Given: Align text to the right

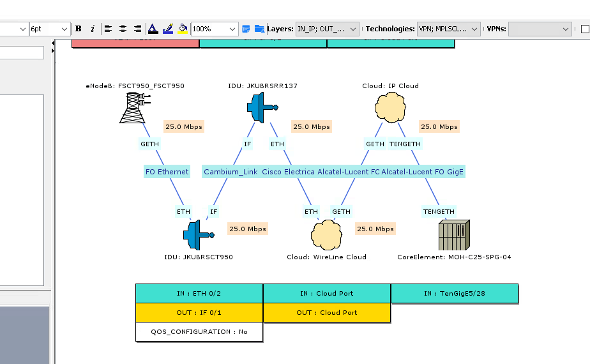Looking at the screenshot, I should [x=137, y=29].
